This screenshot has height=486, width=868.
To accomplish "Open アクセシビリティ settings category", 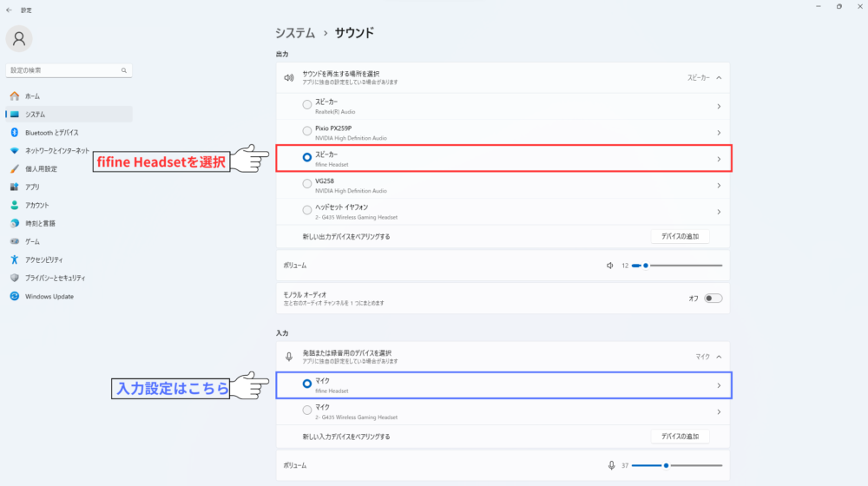I will (x=69, y=259).
